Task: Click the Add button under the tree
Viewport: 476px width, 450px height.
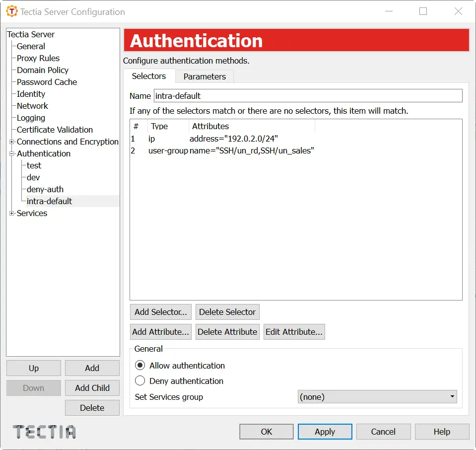Action: click(x=92, y=368)
